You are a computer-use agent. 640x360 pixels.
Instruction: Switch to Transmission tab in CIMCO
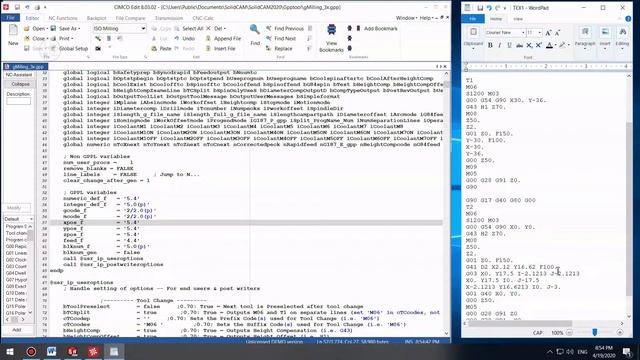[x=169, y=18]
